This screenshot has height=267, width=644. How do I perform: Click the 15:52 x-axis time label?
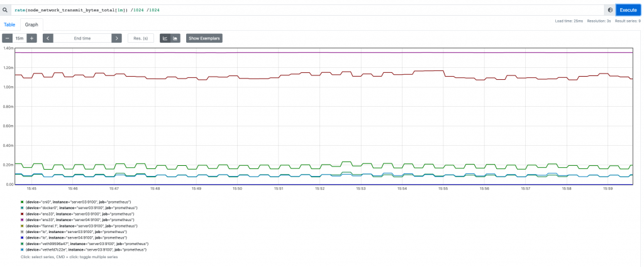tap(320, 188)
